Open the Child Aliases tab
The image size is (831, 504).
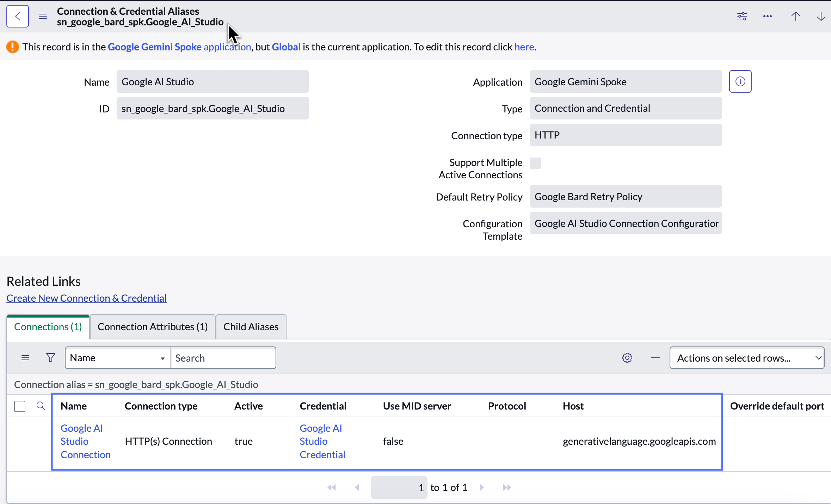pos(251,327)
